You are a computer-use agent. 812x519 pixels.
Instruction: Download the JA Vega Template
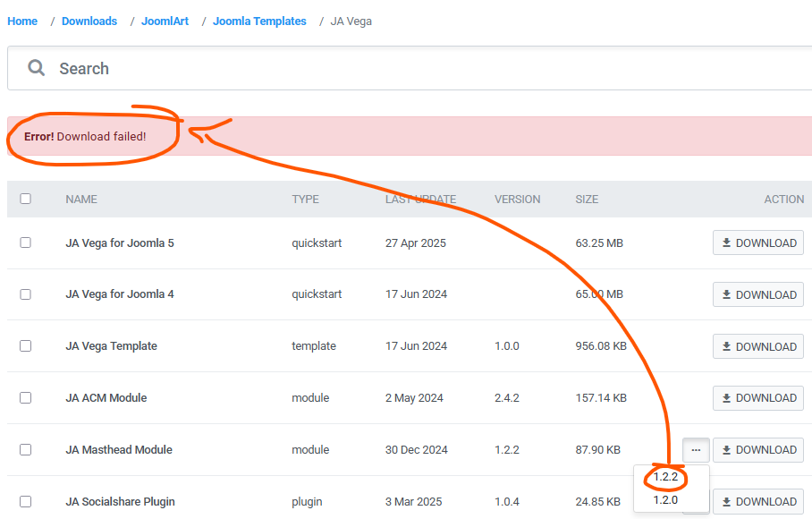tap(758, 346)
